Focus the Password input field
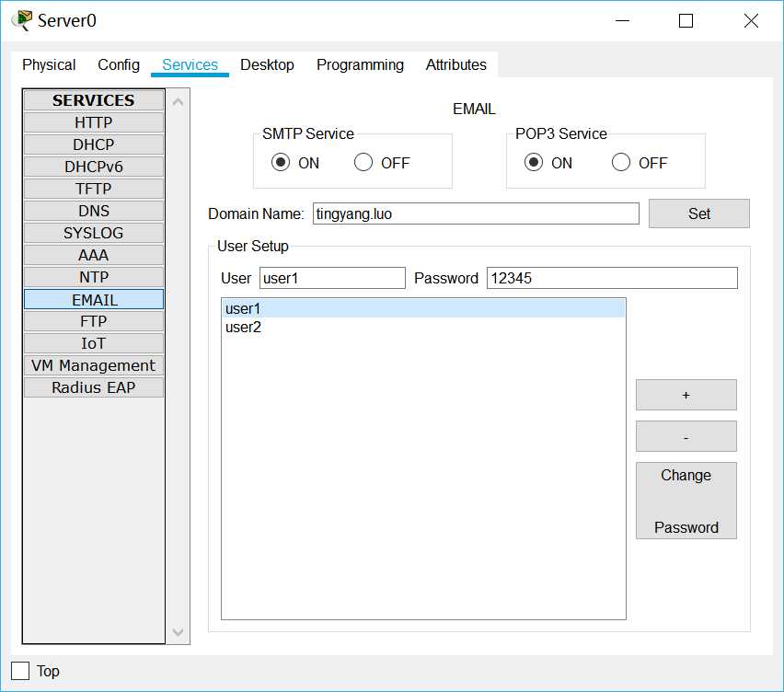The height and width of the screenshot is (692, 784). [x=612, y=278]
